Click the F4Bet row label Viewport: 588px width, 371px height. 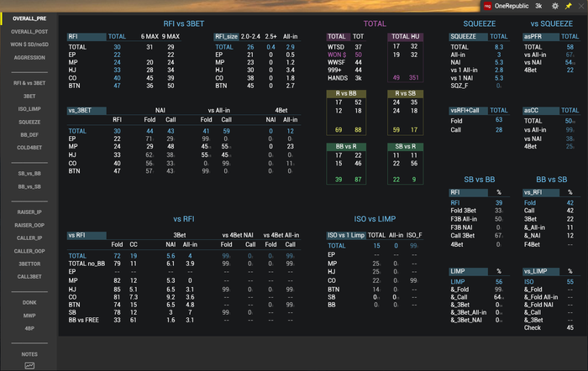coord(532,245)
